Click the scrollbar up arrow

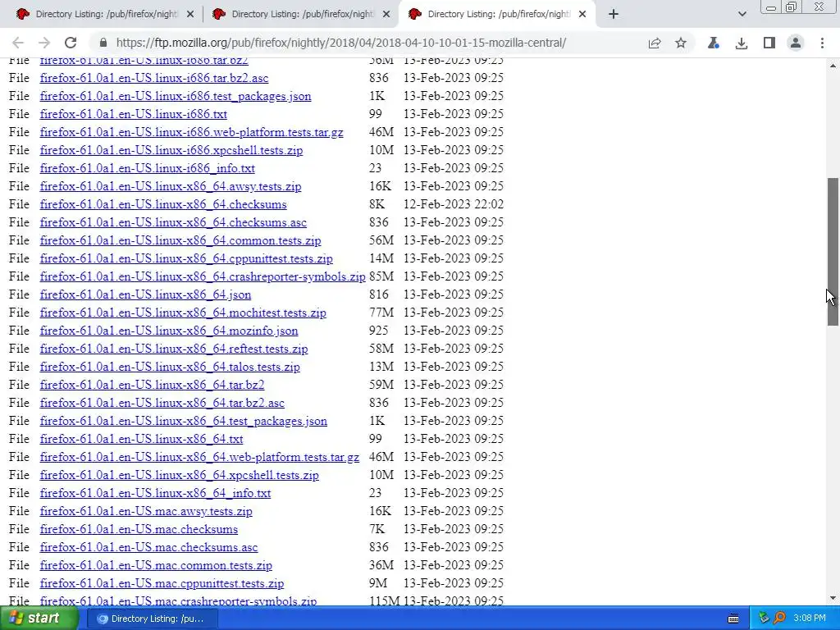pyautogui.click(x=833, y=66)
